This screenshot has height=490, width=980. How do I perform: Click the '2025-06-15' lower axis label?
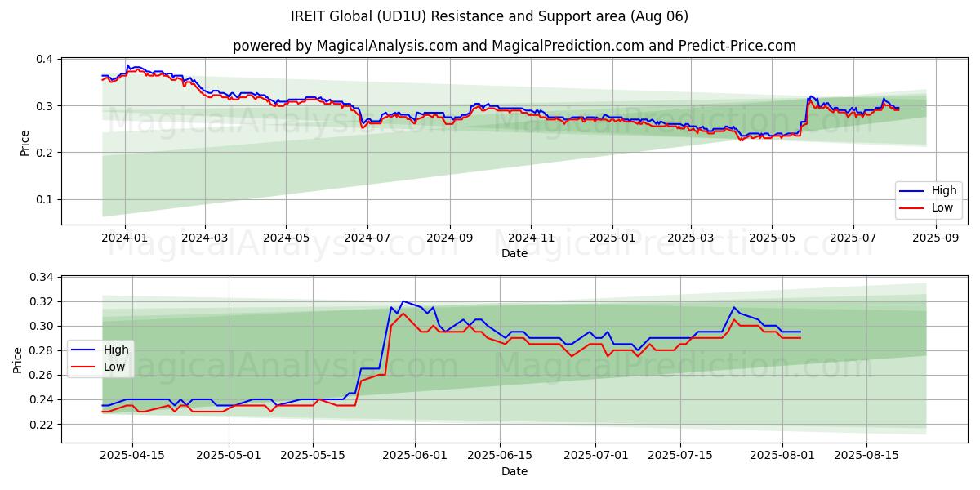click(x=499, y=456)
